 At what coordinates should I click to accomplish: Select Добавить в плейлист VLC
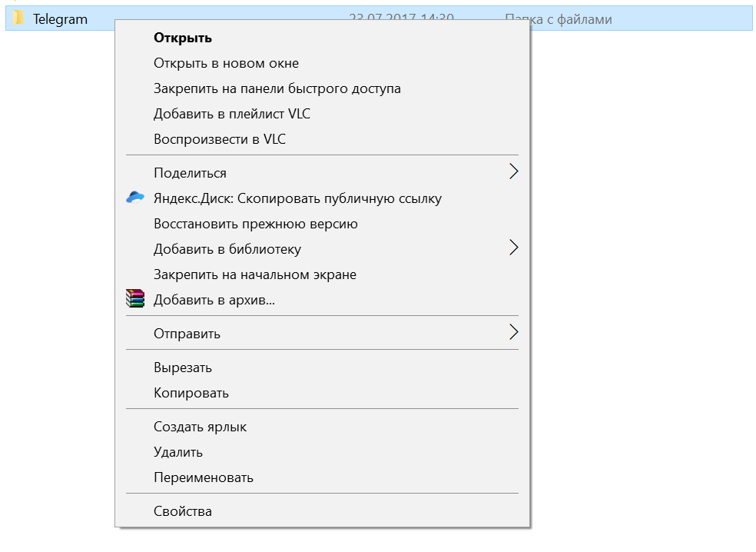(231, 114)
